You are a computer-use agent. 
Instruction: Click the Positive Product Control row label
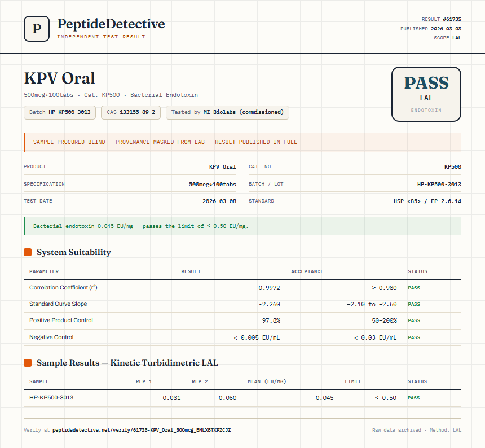61,320
